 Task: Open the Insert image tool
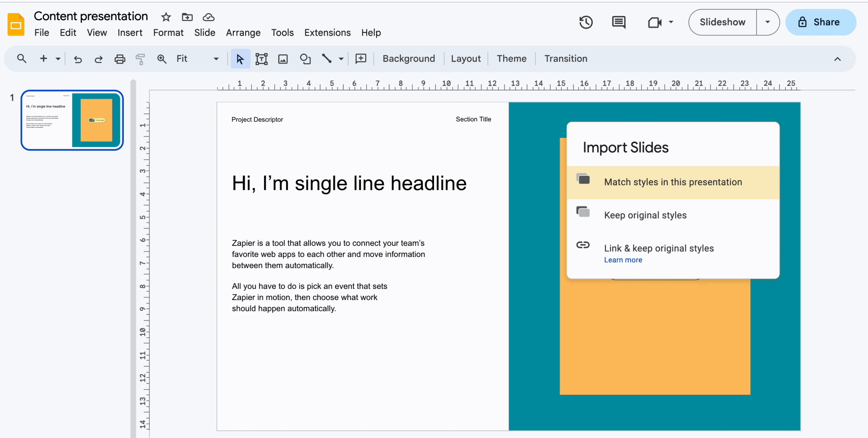[283, 59]
